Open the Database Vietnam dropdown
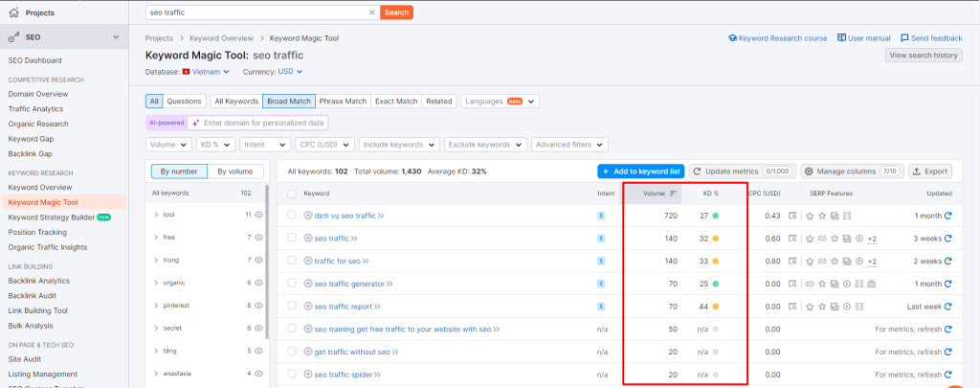 click(x=206, y=72)
